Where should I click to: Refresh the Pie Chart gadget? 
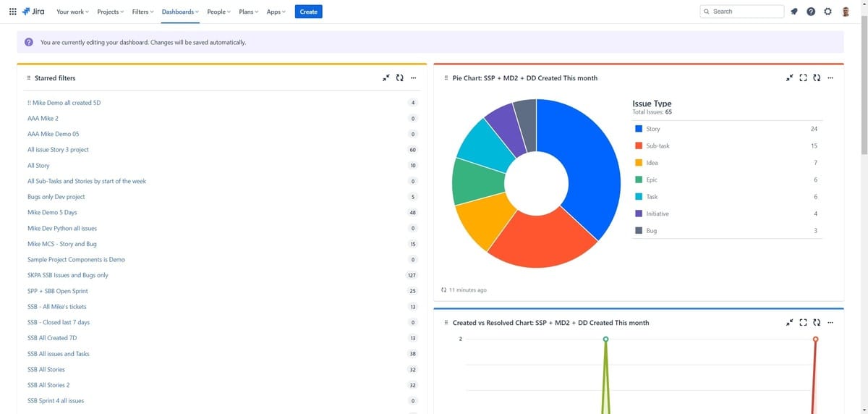(x=817, y=78)
